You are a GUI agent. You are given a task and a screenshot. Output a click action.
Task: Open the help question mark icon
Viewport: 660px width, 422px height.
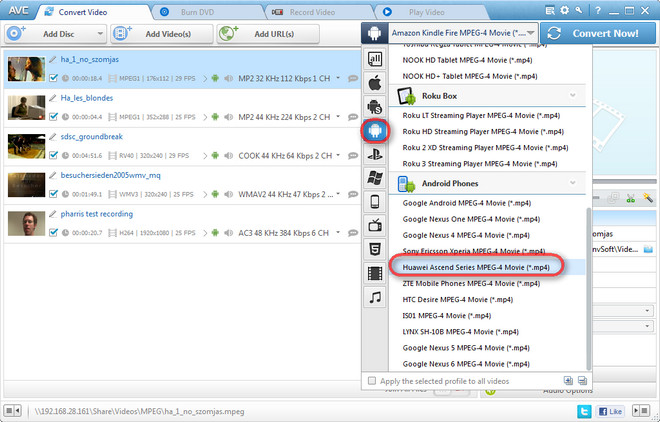click(x=598, y=11)
